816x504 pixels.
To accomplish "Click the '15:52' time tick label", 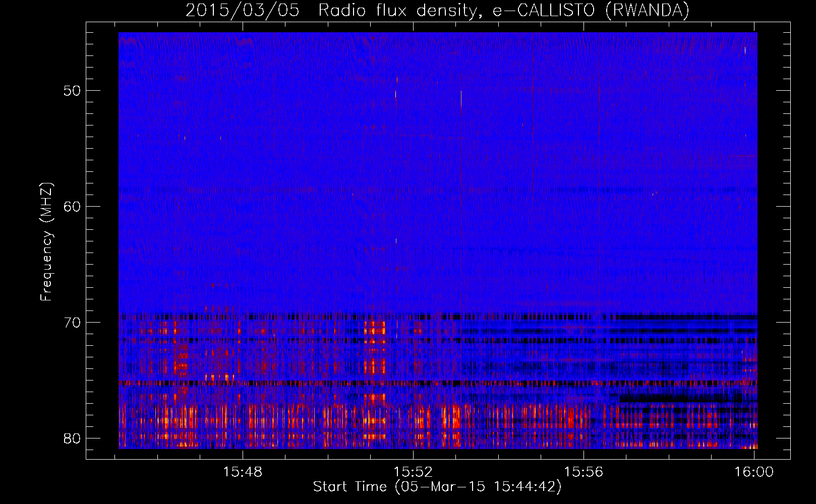I will pyautogui.click(x=414, y=472).
